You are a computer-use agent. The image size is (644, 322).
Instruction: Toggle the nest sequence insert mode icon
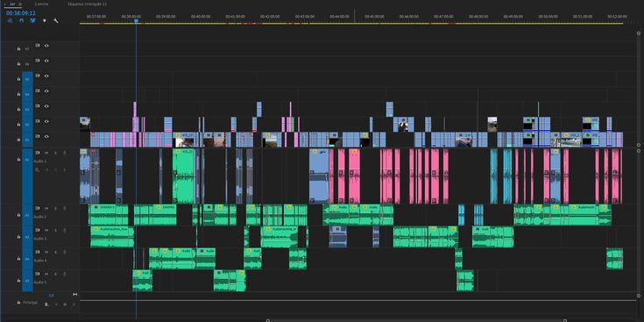click(x=11, y=20)
